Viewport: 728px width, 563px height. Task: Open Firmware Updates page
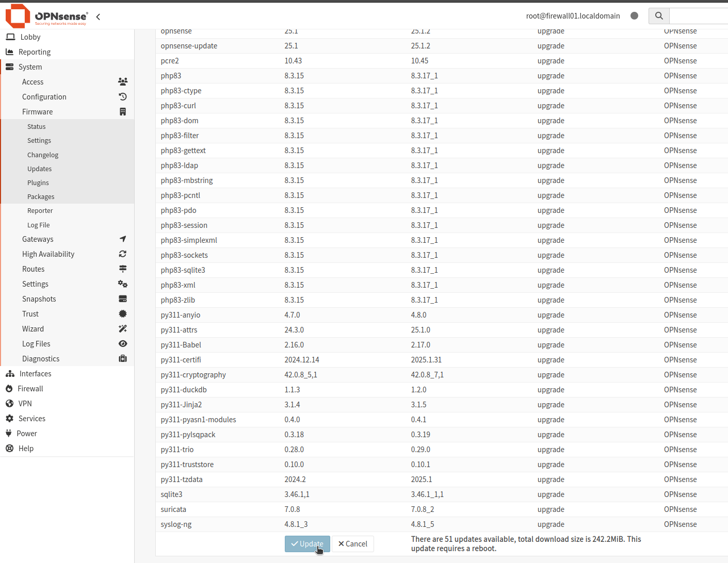point(40,169)
